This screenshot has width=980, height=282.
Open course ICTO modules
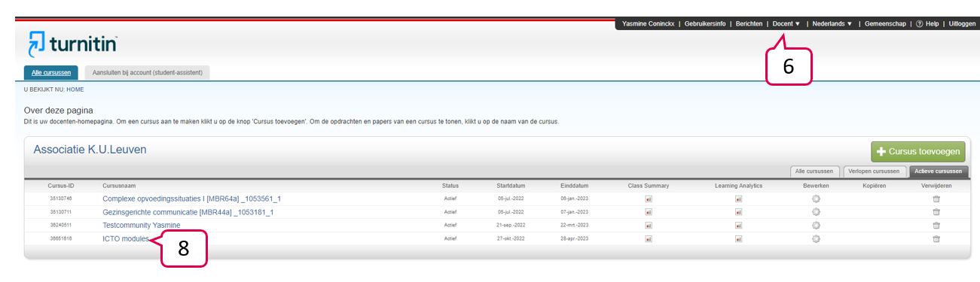[126, 238]
